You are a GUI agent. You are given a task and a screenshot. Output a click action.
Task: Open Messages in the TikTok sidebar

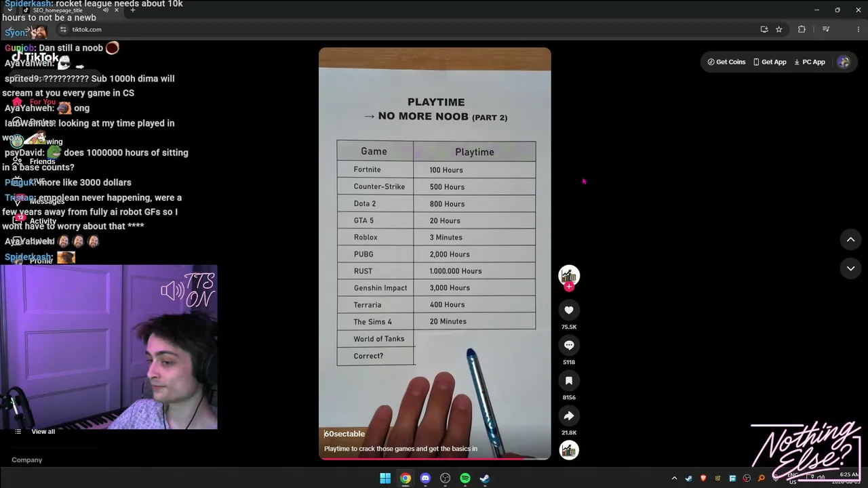[39, 201]
